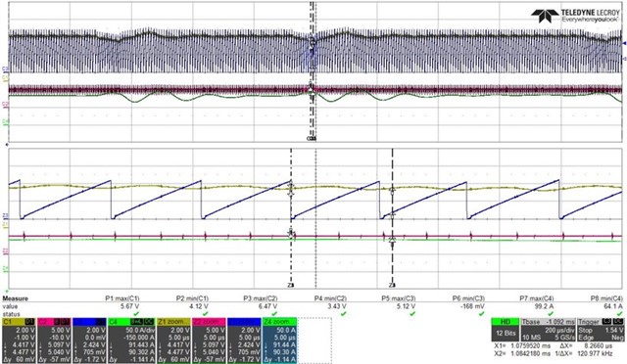
Task: Click the 50.0 A/div scale in C4
Action: [x=140, y=330]
